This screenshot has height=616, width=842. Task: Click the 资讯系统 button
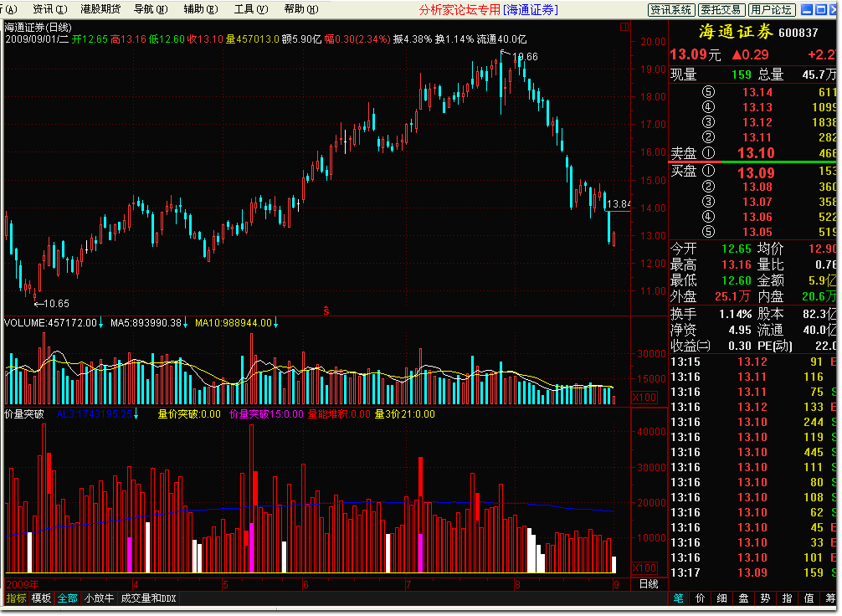click(x=671, y=10)
